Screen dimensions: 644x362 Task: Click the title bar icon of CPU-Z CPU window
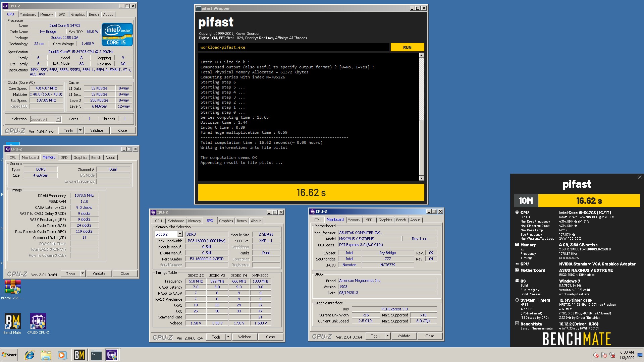coord(5,6)
